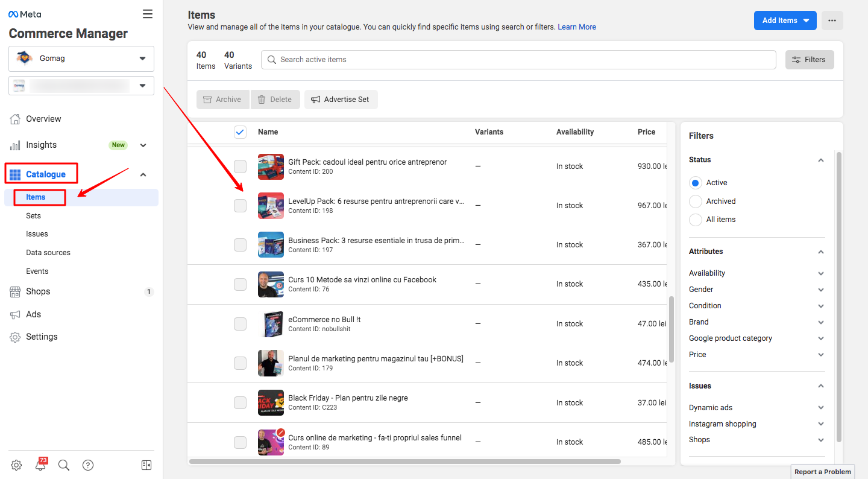Open Sets in Catalogue menu
The height and width of the screenshot is (479, 868).
click(x=34, y=216)
